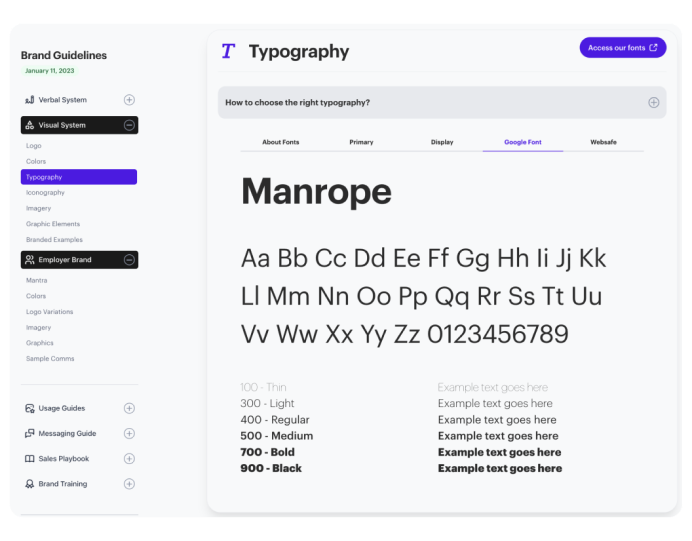Click the Sales Playbook label
The width and height of the screenshot is (692, 541).
(x=64, y=458)
